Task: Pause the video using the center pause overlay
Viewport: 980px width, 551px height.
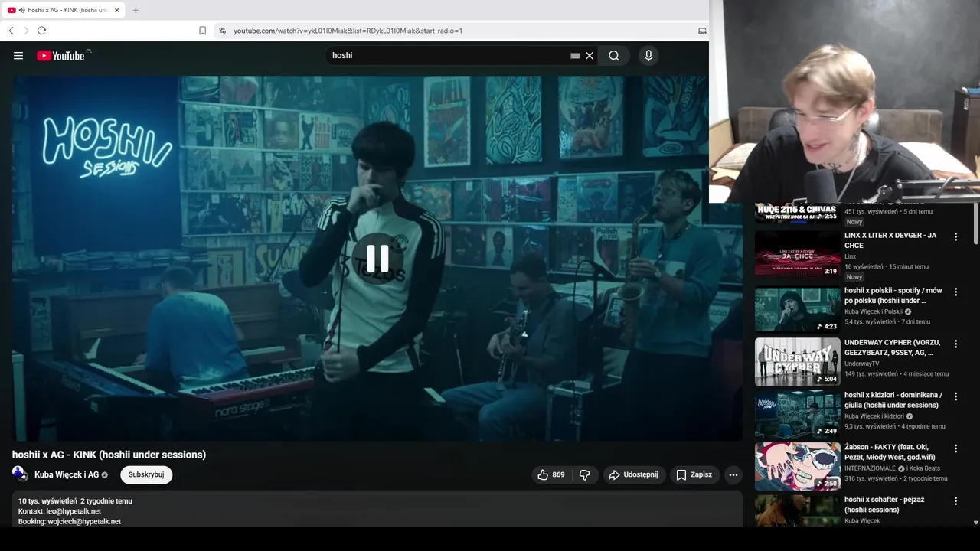Action: click(x=377, y=259)
